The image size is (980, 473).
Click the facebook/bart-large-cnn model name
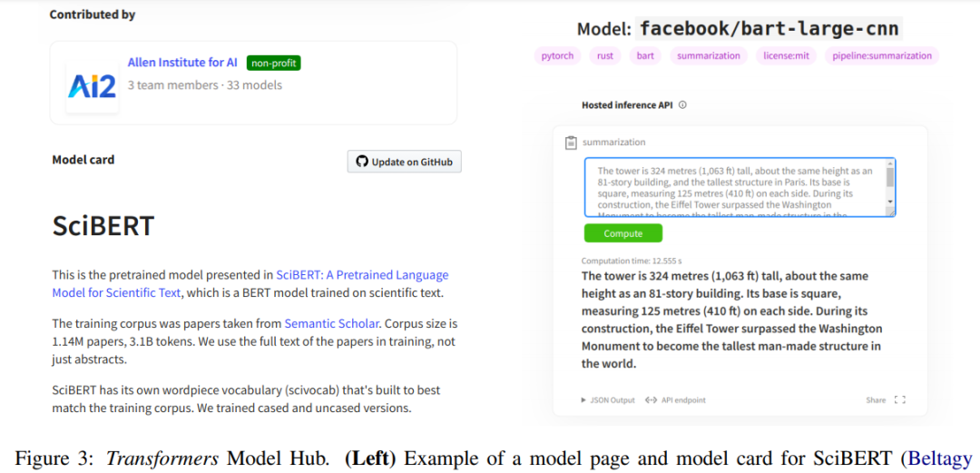coord(769,29)
